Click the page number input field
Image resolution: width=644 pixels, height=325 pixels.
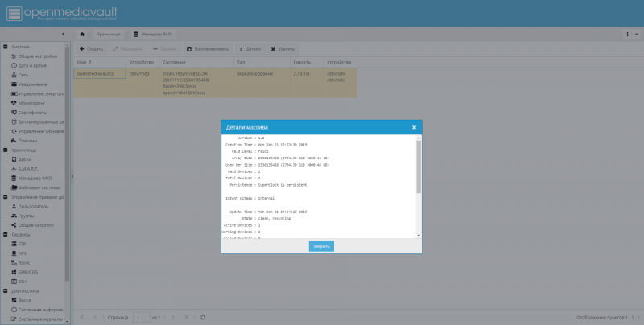[x=142, y=318]
